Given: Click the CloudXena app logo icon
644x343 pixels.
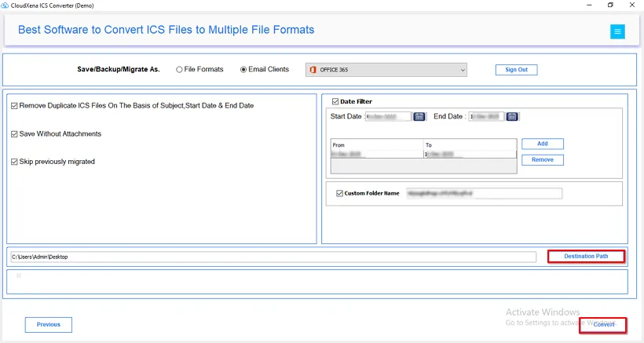Looking at the screenshot, I should pos(5,5).
